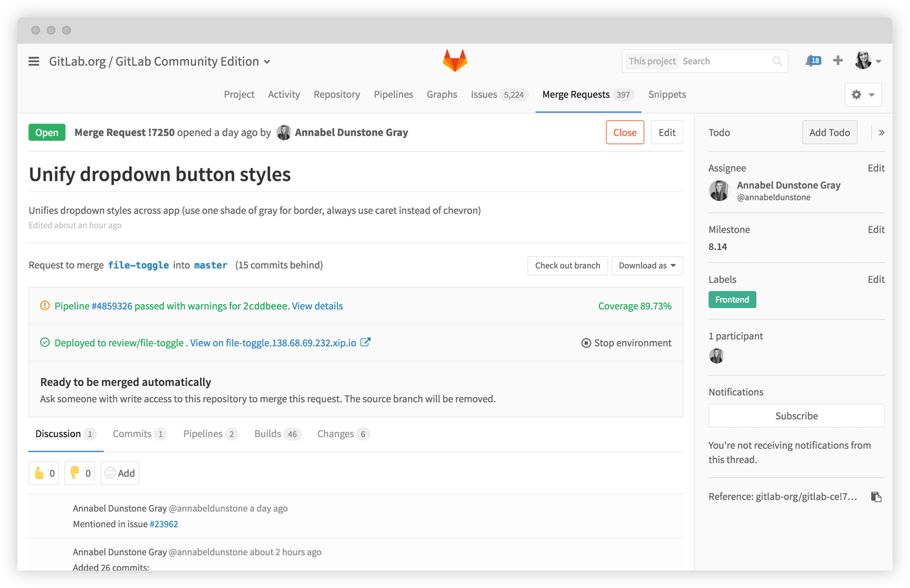The width and height of the screenshot is (910, 588).
Task: Click author name Annabel Dunstone Gray in header
Action: click(x=352, y=133)
